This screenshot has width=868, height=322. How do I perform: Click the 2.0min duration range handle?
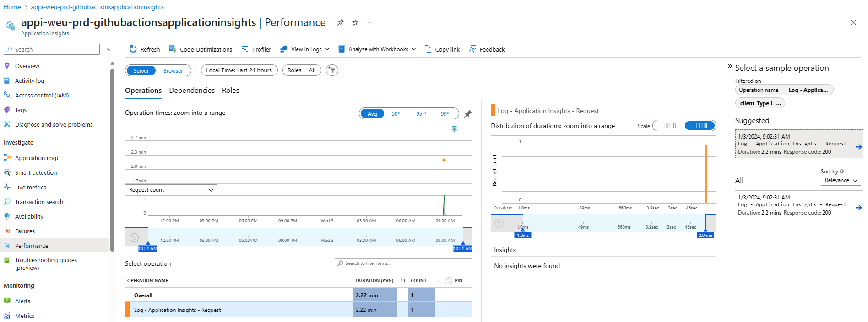(x=705, y=235)
